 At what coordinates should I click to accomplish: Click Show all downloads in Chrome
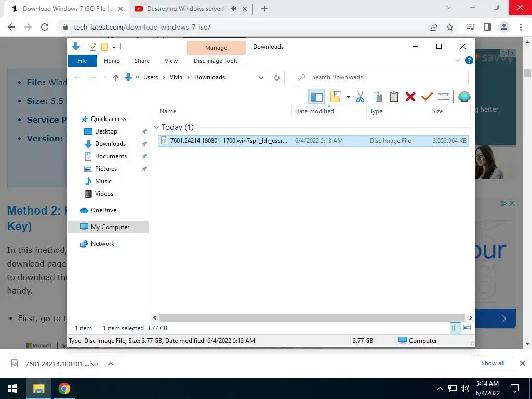[493, 363]
